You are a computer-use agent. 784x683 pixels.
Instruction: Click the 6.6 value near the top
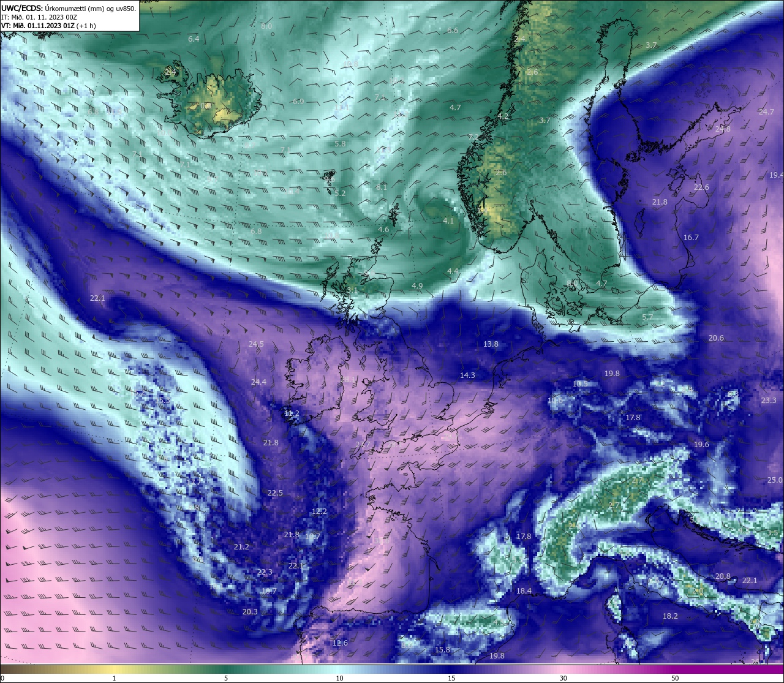click(453, 30)
